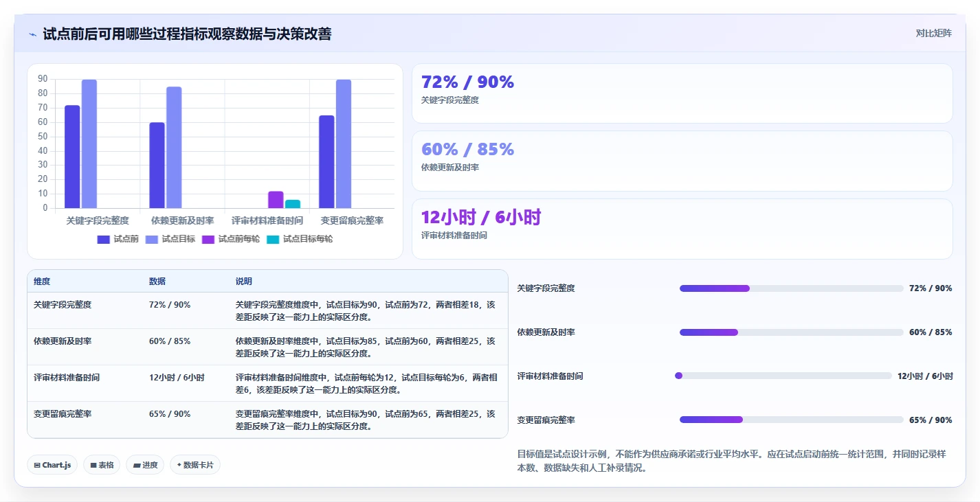Toggle the 试点前 legend swatch
This screenshot has width=980, height=502.
[104, 239]
